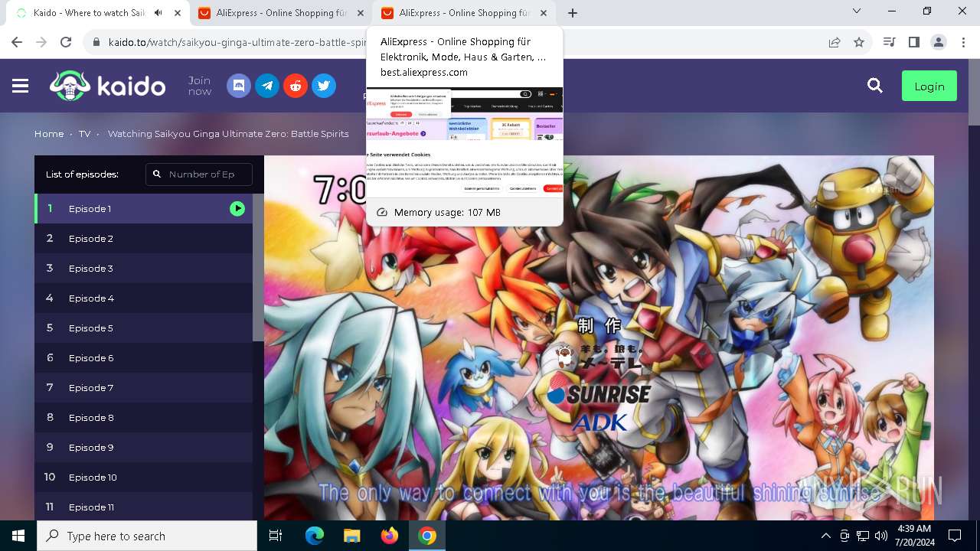
Task: Click the page vertical scrollbar
Action: [x=974, y=92]
